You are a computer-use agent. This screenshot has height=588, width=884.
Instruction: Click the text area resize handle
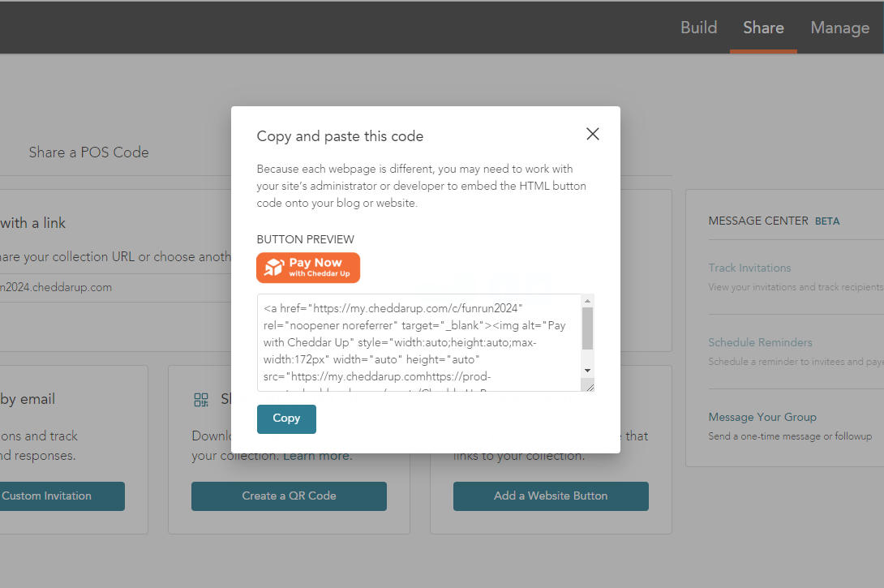click(x=590, y=388)
